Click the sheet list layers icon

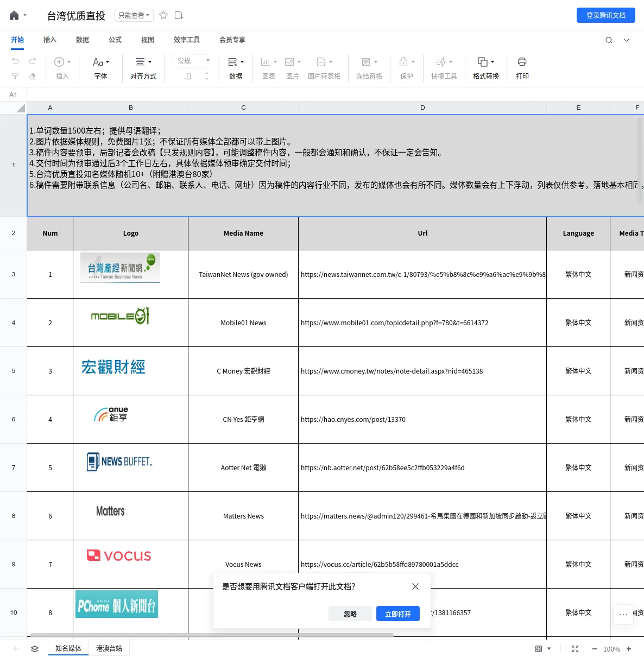point(35,649)
